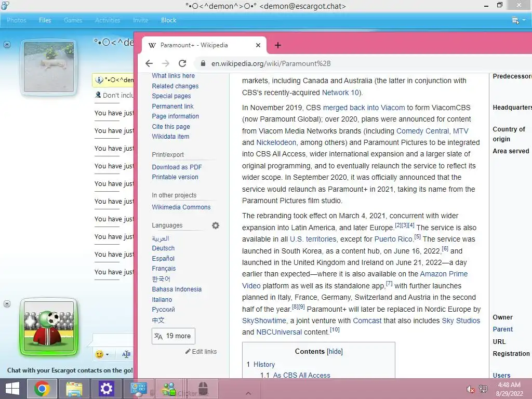
Task: Switch to Español language version
Action: [163, 259]
